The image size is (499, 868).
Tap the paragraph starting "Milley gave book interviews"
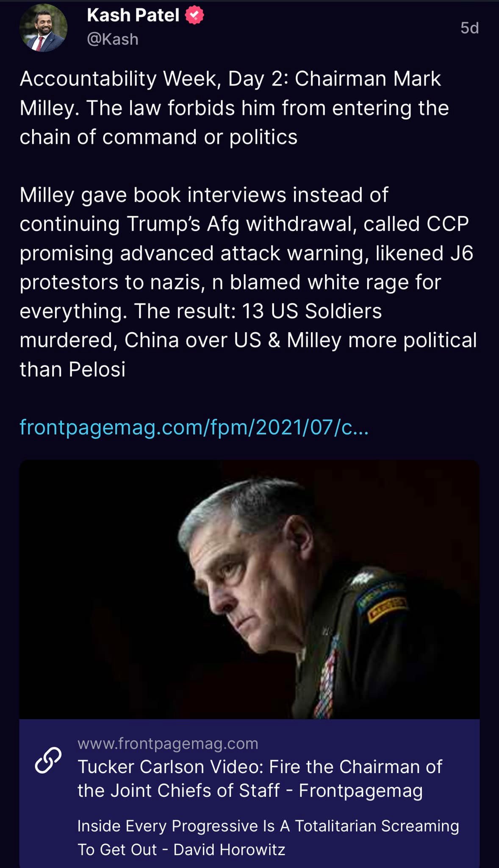248,282
